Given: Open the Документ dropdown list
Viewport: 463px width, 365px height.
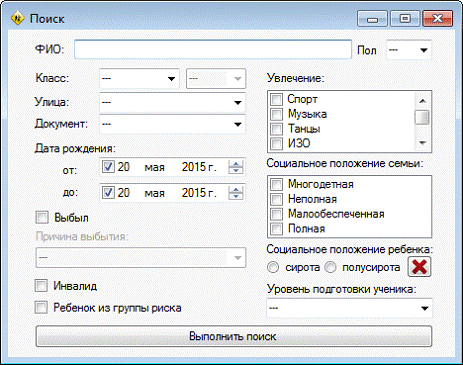Looking at the screenshot, I should pos(172,124).
